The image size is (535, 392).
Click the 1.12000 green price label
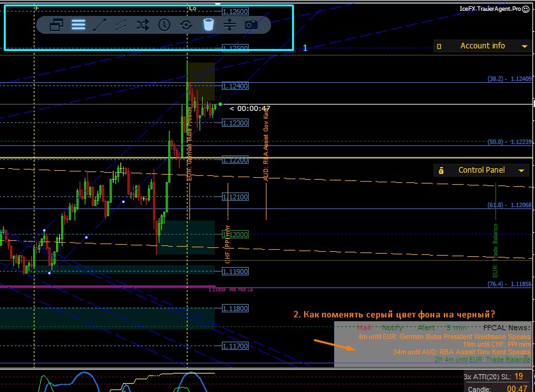(235, 235)
